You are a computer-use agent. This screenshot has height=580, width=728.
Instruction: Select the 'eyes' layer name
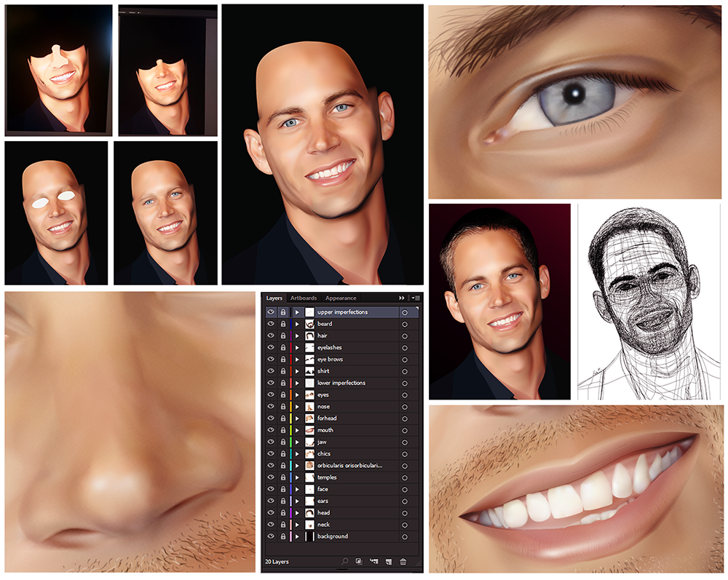pyautogui.click(x=323, y=395)
